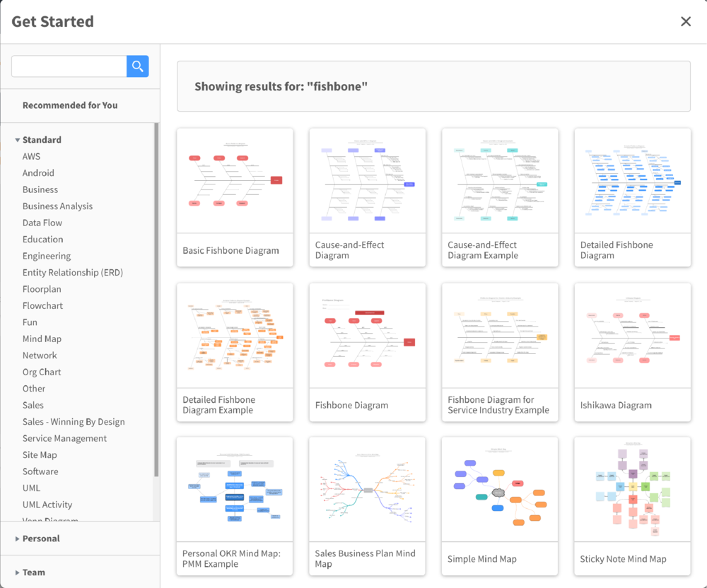Screen dimensions: 707x588
Task: Open the Basic Fishbone Diagram template
Action: coord(235,196)
